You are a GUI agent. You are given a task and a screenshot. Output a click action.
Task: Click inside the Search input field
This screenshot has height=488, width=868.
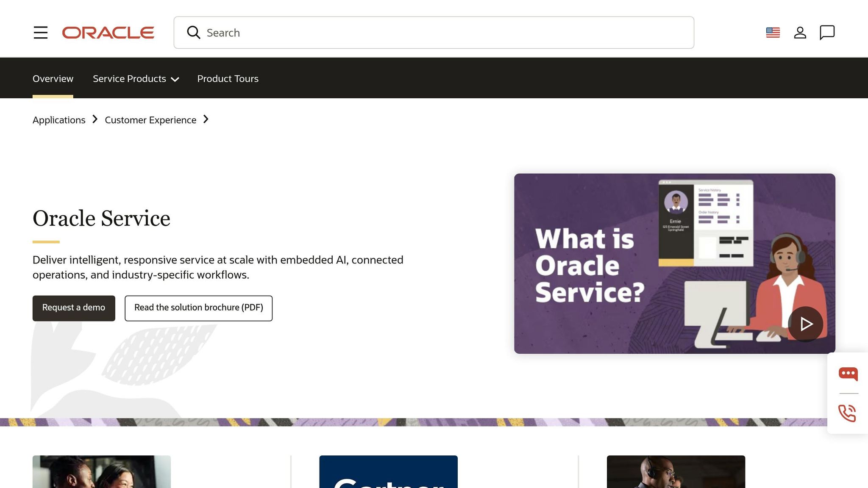[381, 33]
